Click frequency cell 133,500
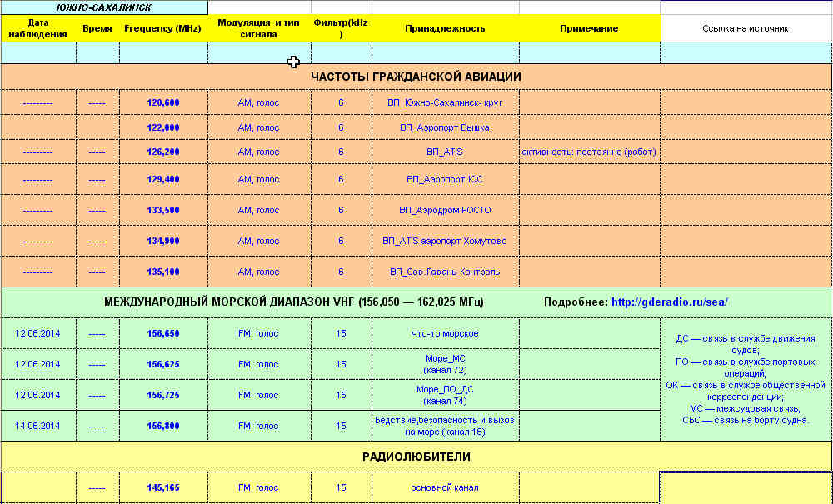Viewport: 833px width, 504px height. point(163,210)
